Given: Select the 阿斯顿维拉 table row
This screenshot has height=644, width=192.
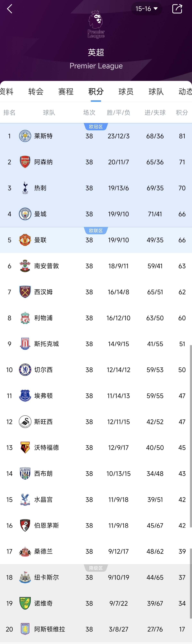Looking at the screenshot, I should [96, 629].
